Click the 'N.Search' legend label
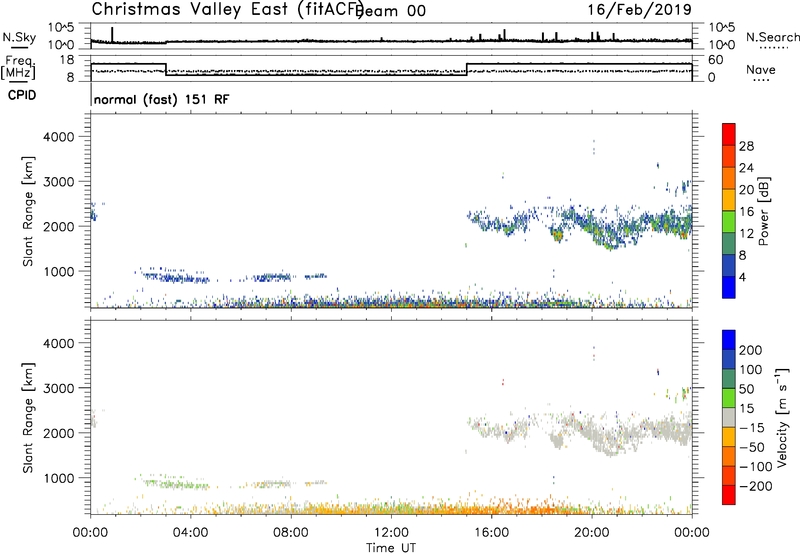Screen dimensions: 800x554 click(772, 37)
